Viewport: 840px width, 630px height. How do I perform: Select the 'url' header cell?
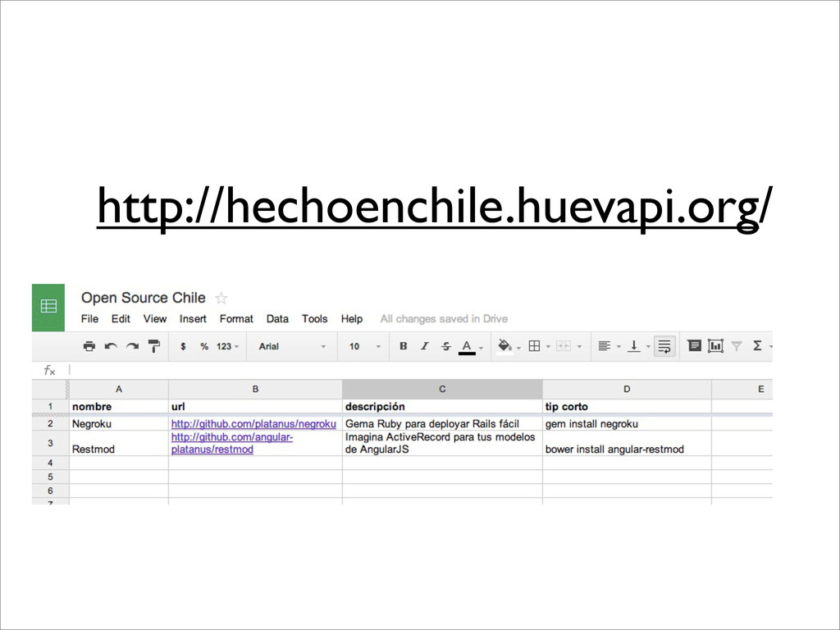tap(256, 406)
